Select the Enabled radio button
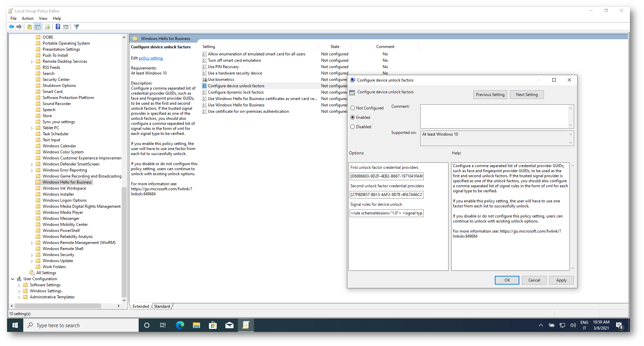The height and width of the screenshot is (346, 644). pos(352,117)
